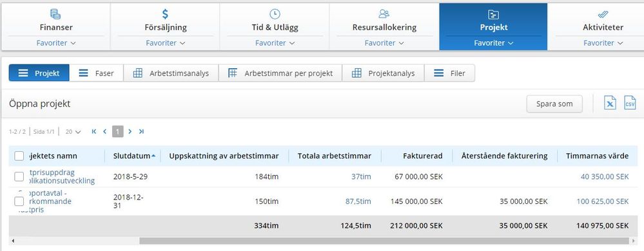Open the 40 350,00 SEK value link
Viewport: 644px width, 251px height.
(x=605, y=177)
